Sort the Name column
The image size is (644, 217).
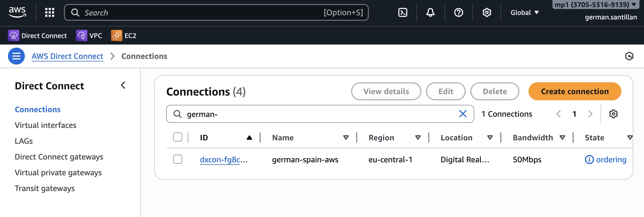click(x=346, y=138)
